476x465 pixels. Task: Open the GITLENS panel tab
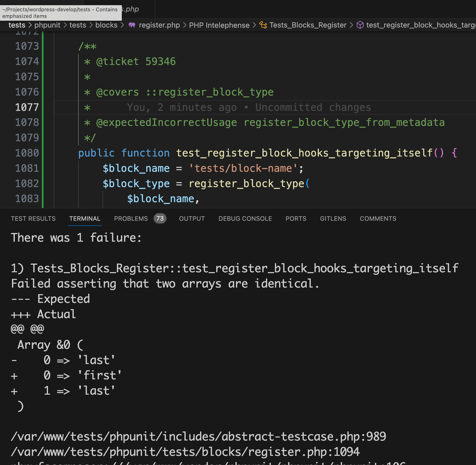(x=333, y=219)
